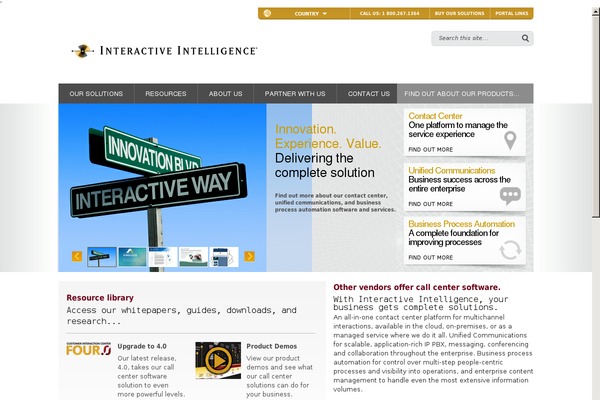Click the speech bubble chat icon
The width and height of the screenshot is (600, 400).
click(510, 196)
